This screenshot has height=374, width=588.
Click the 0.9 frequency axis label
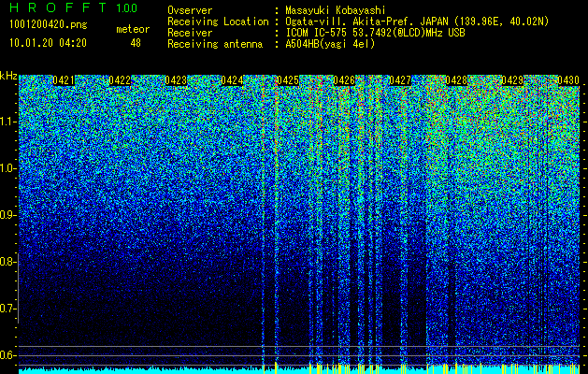click(7, 215)
